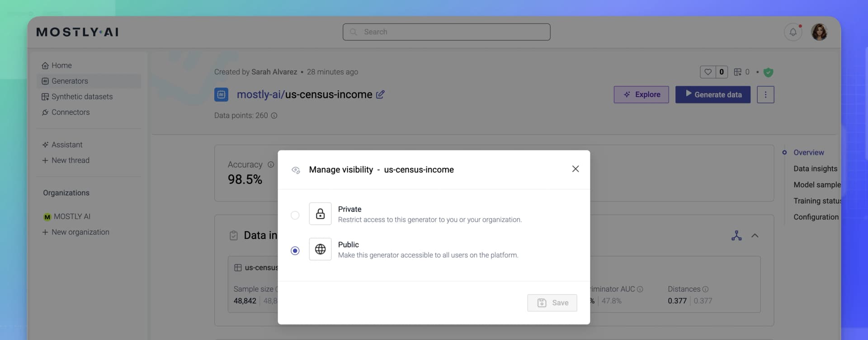
Task: Jump to the Configuration section
Action: [816, 217]
